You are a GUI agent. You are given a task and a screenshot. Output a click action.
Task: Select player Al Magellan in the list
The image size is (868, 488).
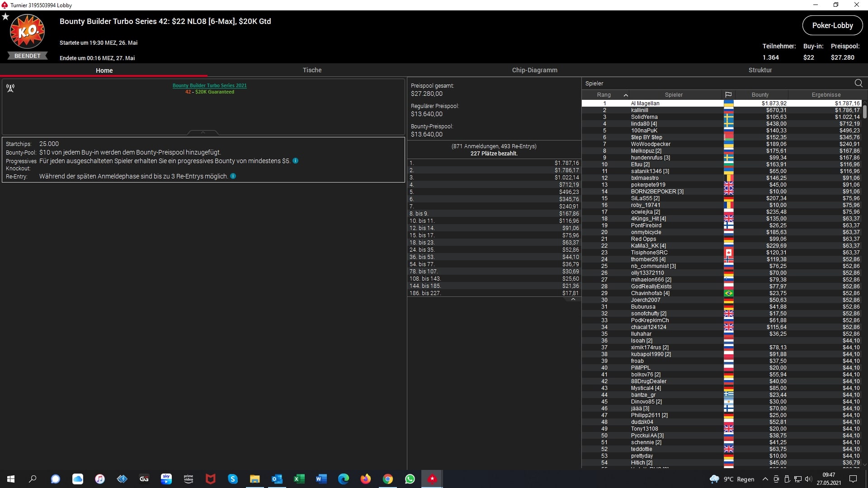point(645,103)
